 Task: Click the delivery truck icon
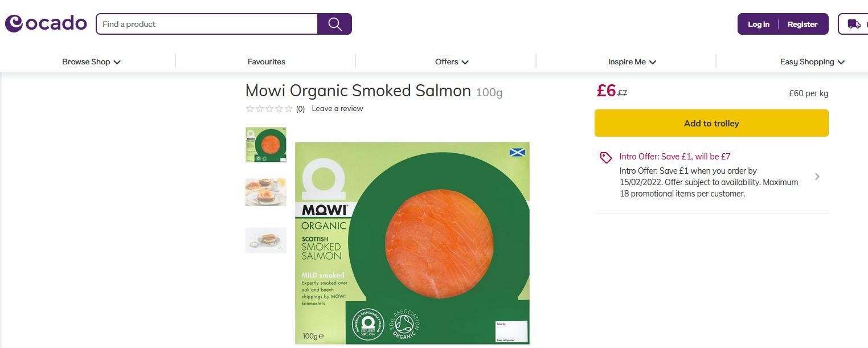[854, 24]
